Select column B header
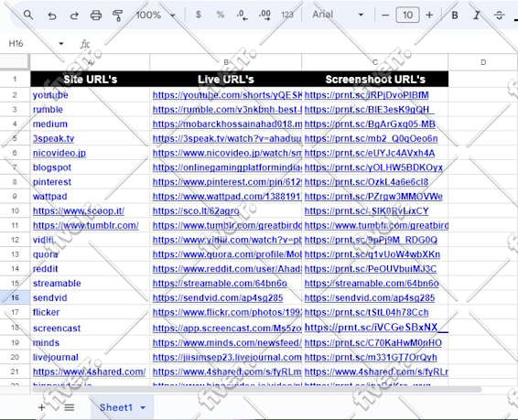518x420 pixels. coord(226,62)
